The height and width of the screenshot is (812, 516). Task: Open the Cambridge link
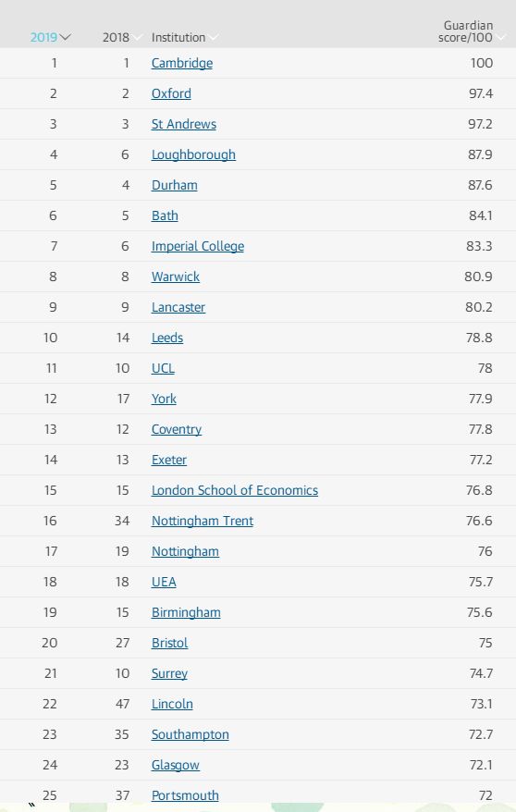click(x=181, y=63)
